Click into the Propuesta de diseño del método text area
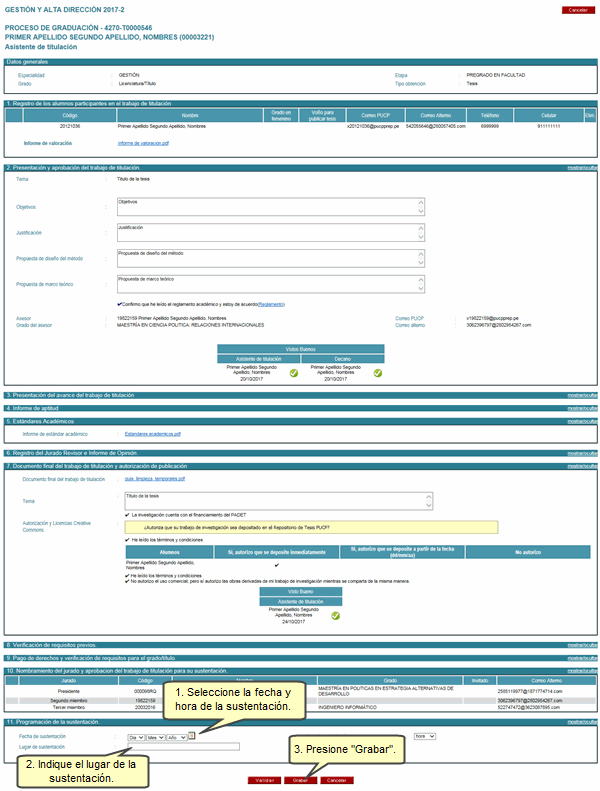 [271, 258]
